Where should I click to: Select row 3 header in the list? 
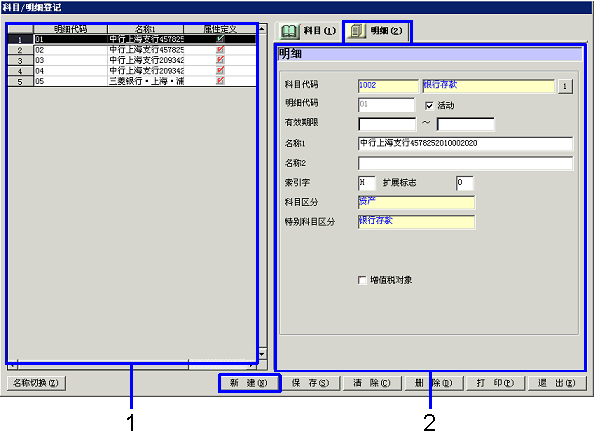click(x=20, y=60)
